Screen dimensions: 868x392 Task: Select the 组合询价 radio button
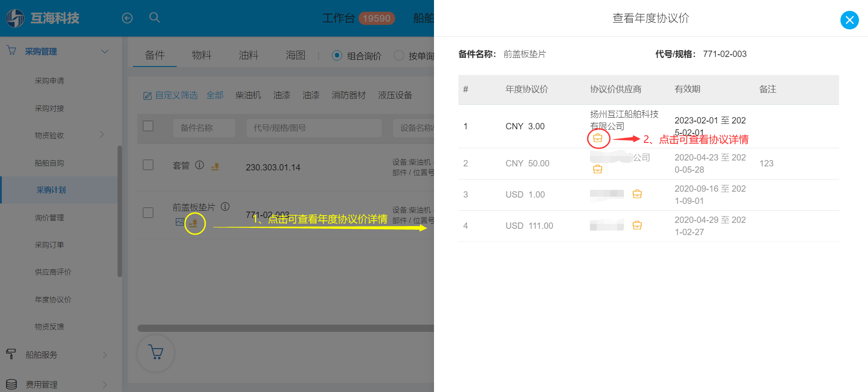pyautogui.click(x=337, y=56)
